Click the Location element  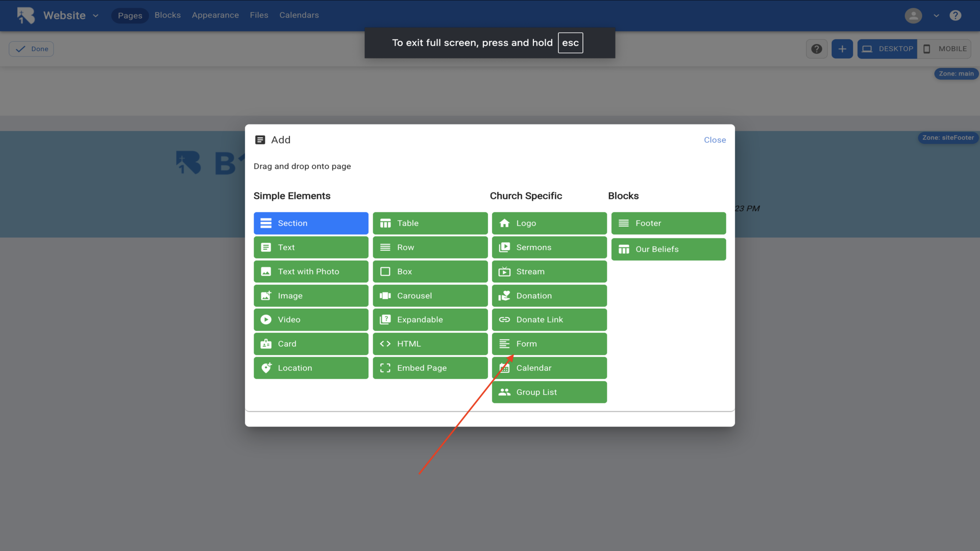(x=310, y=368)
